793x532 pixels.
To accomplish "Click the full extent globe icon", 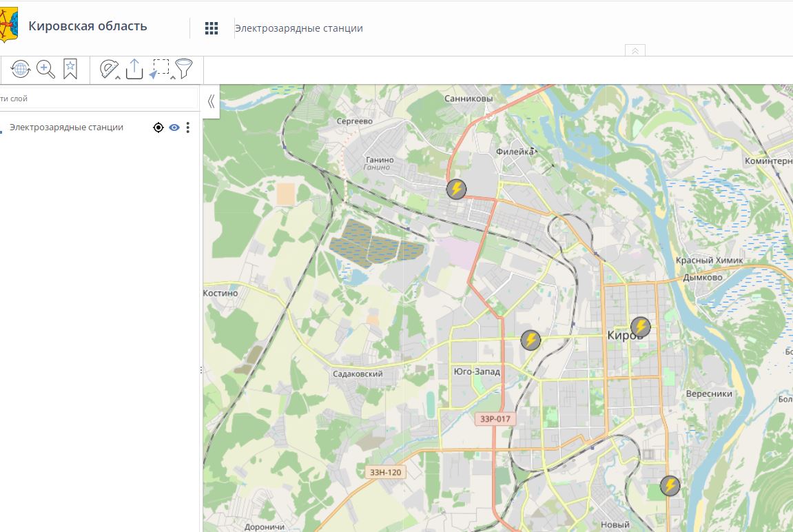I will 21,69.
